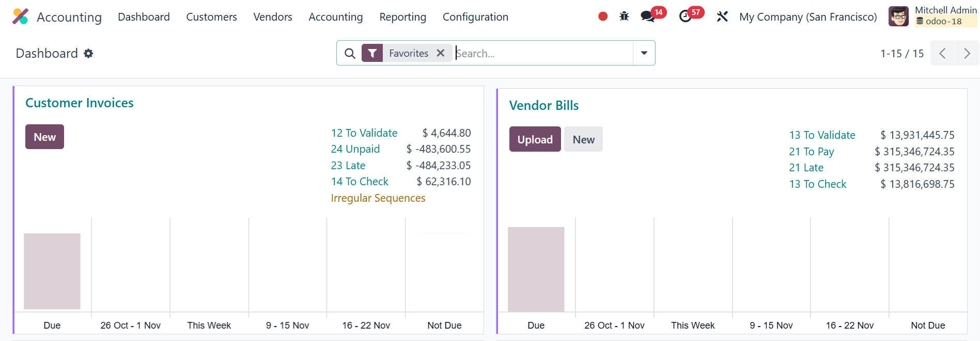Open the chat messages icon

(648, 17)
